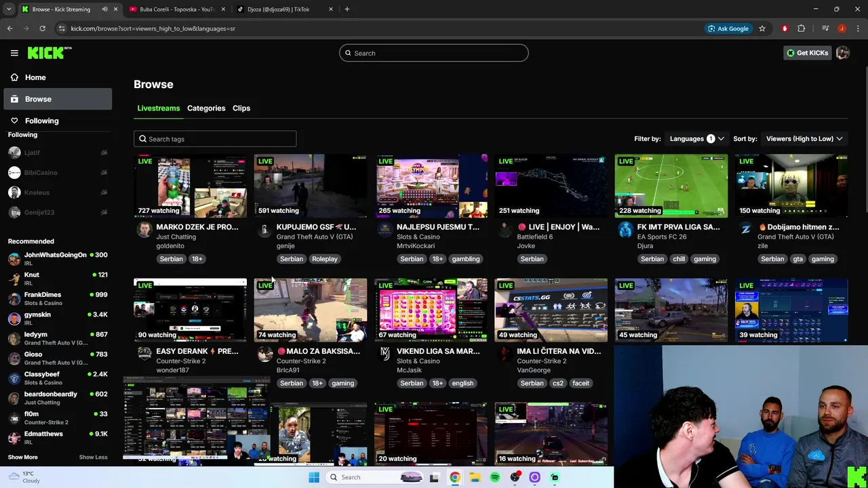Bookmark this page with star icon

(x=762, y=28)
